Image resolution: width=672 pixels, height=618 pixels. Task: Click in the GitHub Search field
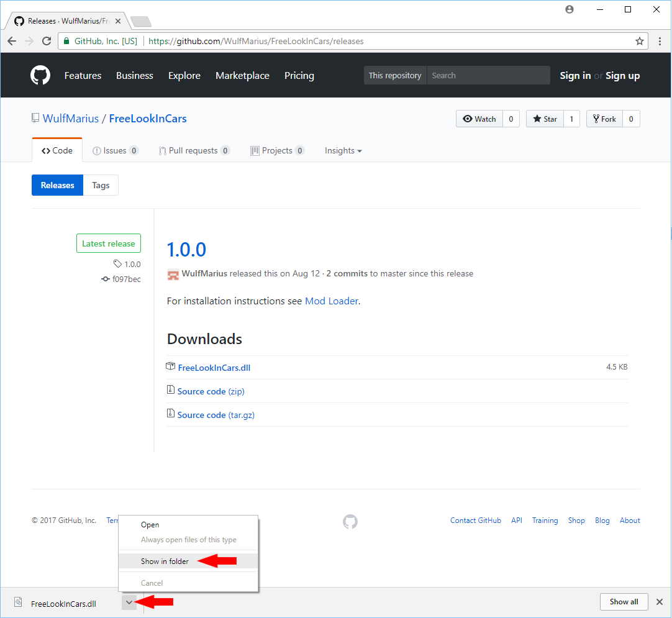[489, 75]
